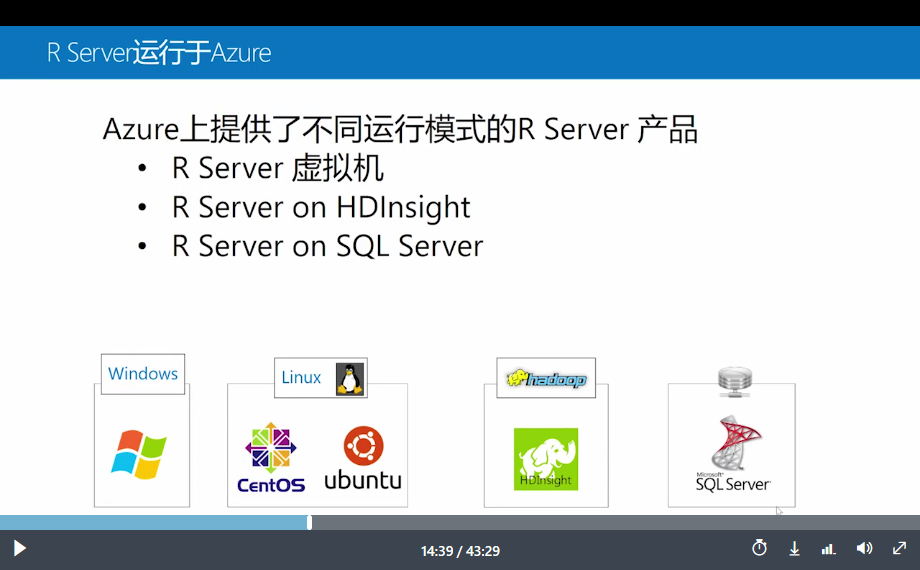
Task: Click the database server icon above SQL Server
Action: pyautogui.click(x=735, y=382)
